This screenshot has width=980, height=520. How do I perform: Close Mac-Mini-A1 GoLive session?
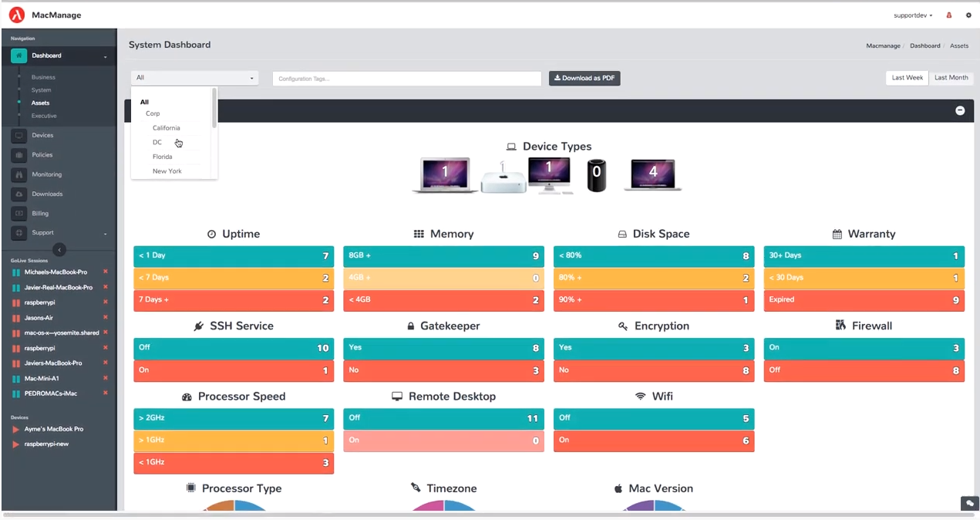click(106, 378)
